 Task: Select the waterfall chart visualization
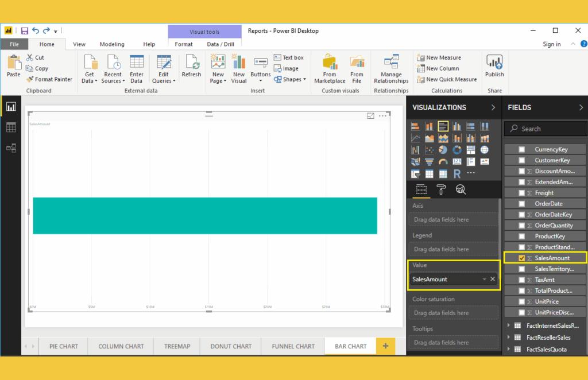pyautogui.click(x=415, y=150)
